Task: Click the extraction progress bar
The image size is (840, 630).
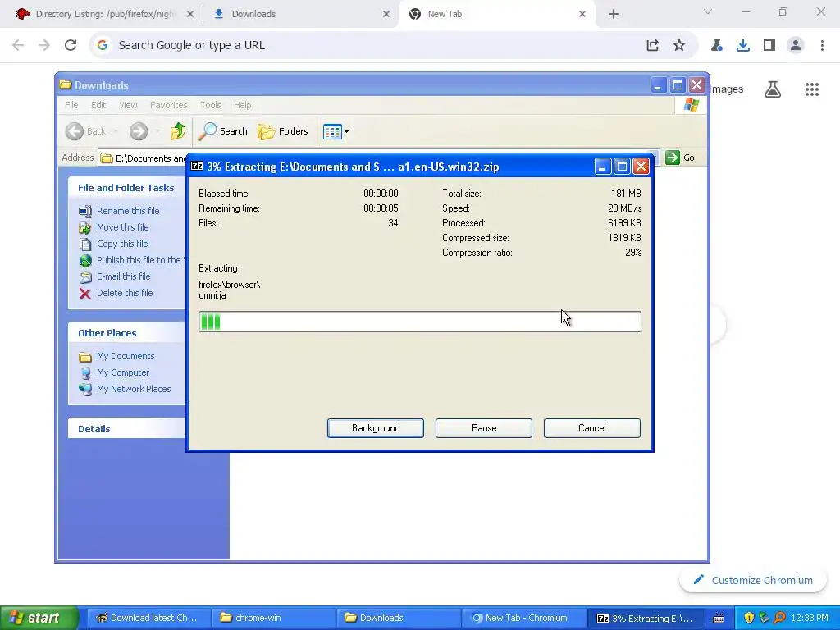Action: pos(419,322)
